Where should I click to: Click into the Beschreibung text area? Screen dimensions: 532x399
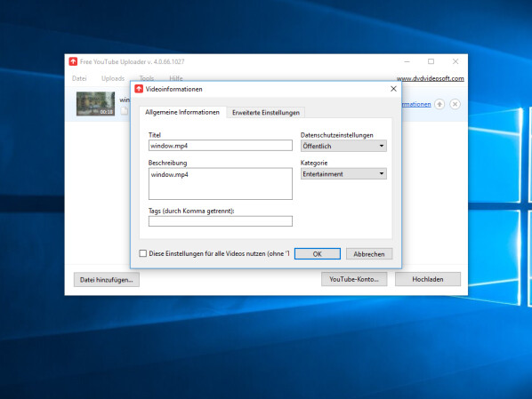point(221,183)
